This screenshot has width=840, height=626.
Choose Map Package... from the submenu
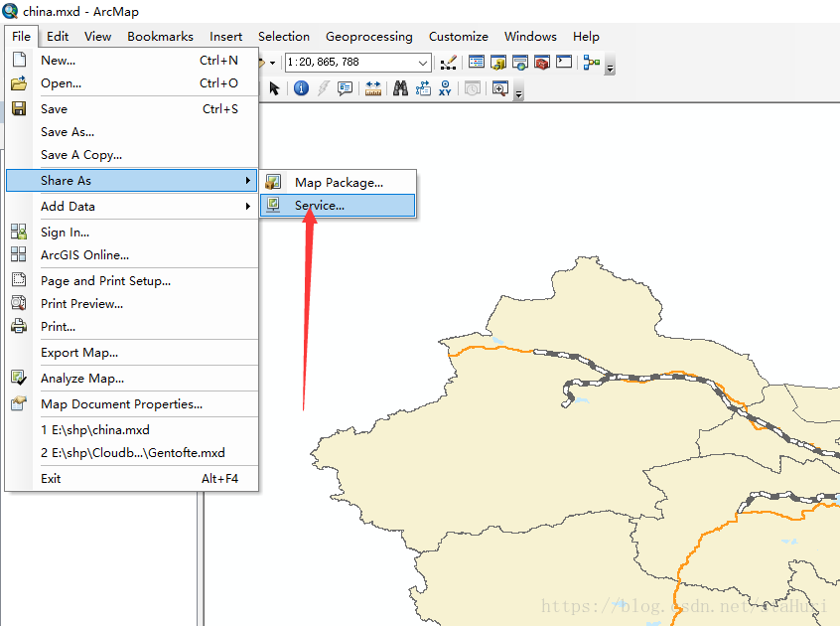click(x=338, y=182)
